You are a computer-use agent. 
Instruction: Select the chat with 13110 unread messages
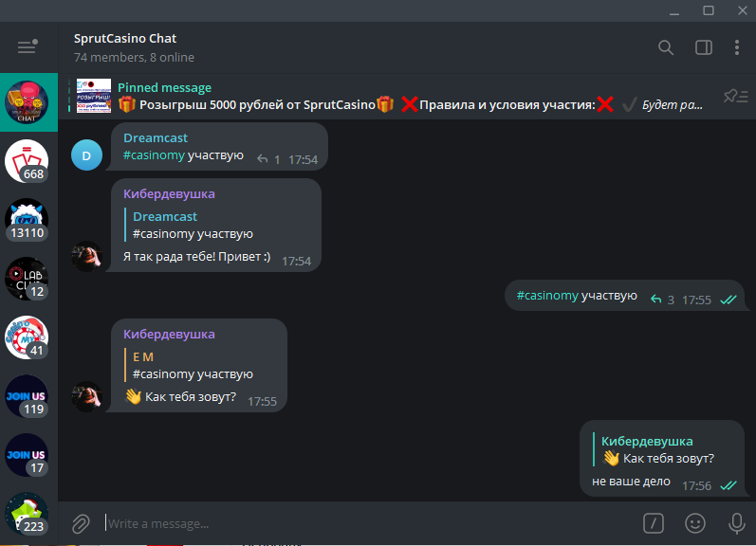click(27, 220)
